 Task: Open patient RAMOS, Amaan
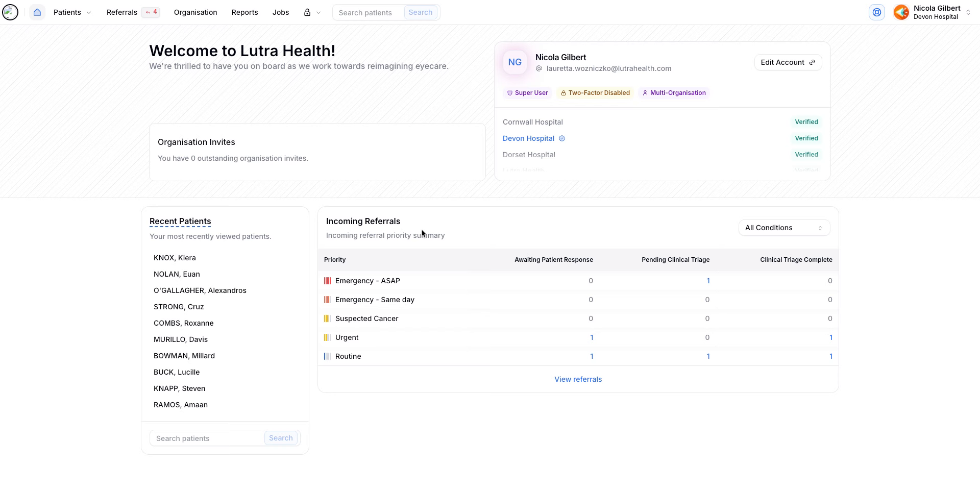(x=181, y=405)
